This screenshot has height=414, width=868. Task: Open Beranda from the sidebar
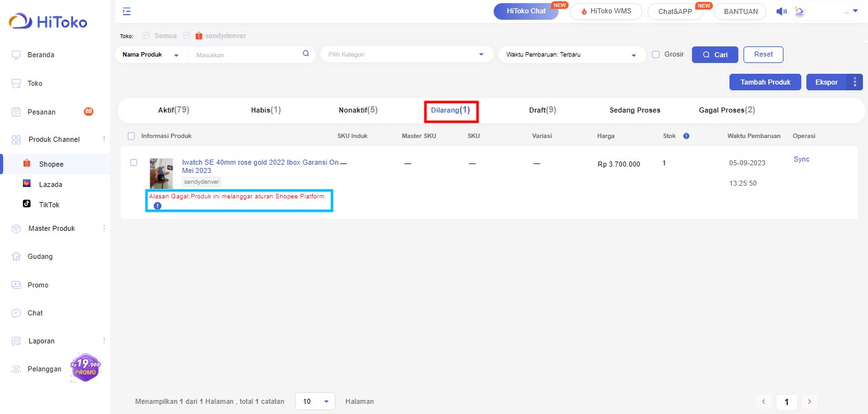point(41,55)
